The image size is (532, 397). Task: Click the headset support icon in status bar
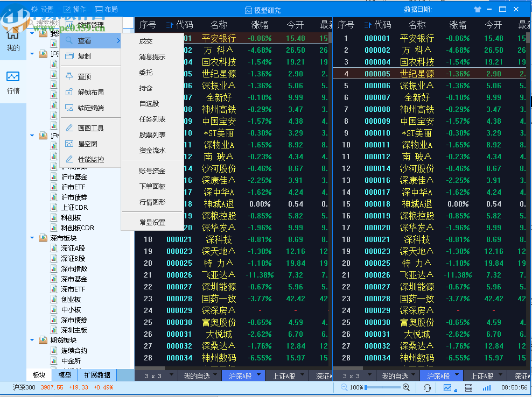click(427, 387)
